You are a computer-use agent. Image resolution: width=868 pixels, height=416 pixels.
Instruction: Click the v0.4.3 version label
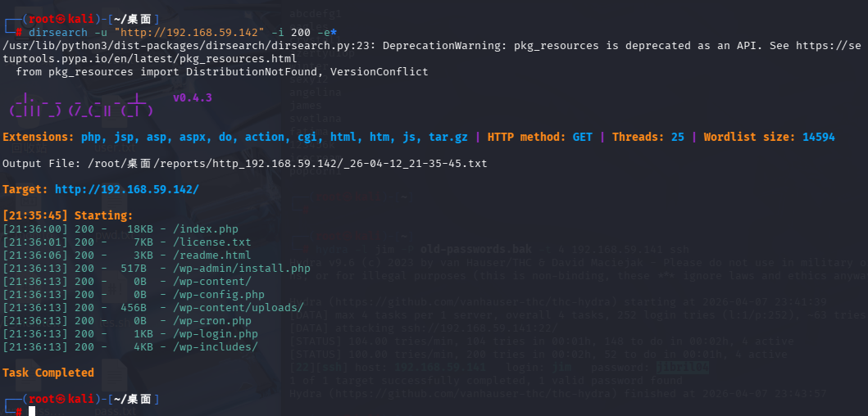(192, 97)
